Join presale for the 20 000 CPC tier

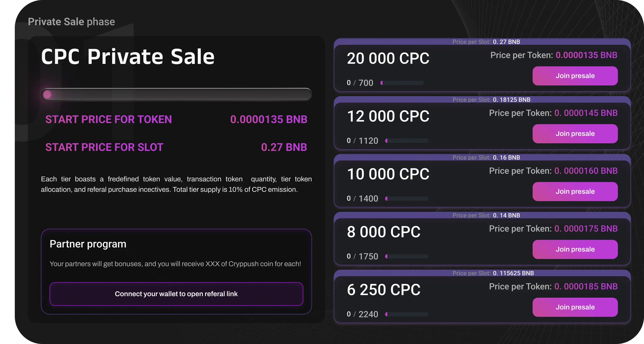(575, 76)
